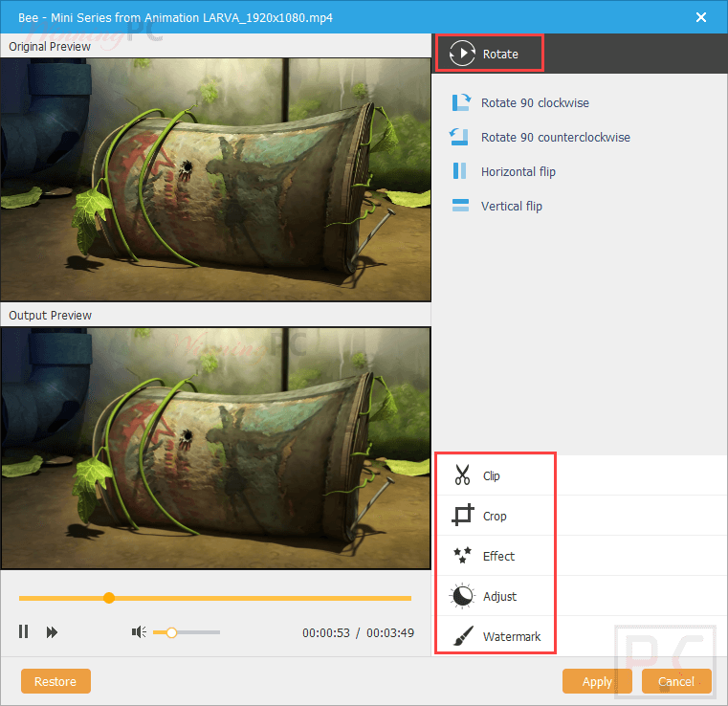Click the total duration 00:03:49
The width and height of the screenshot is (728, 706).
(x=390, y=632)
